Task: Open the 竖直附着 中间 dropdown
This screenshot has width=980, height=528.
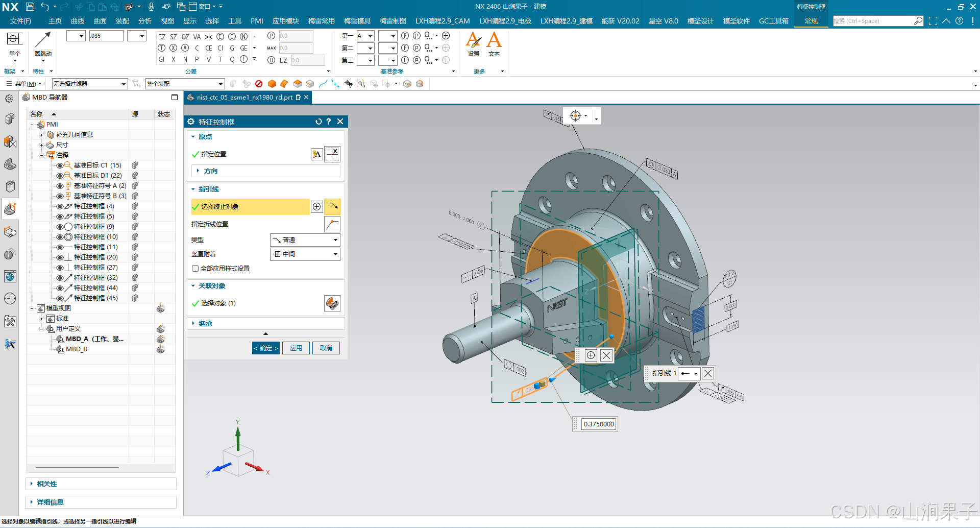Action: [x=305, y=254]
